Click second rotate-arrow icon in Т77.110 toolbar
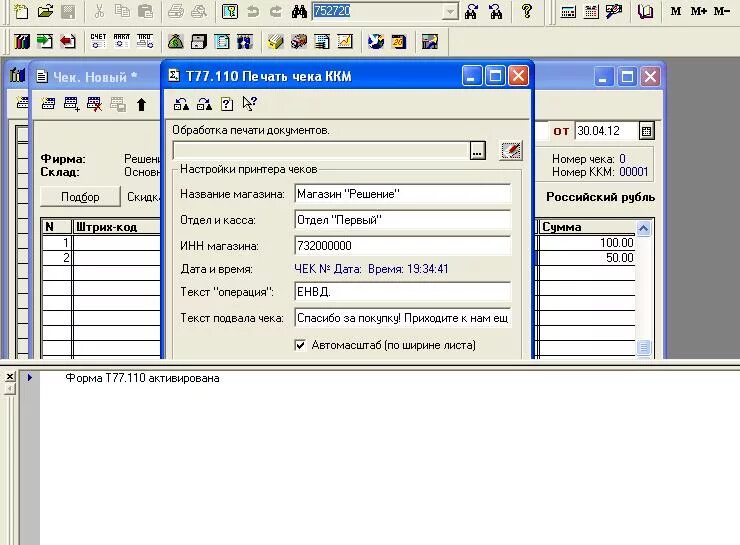 (x=204, y=104)
